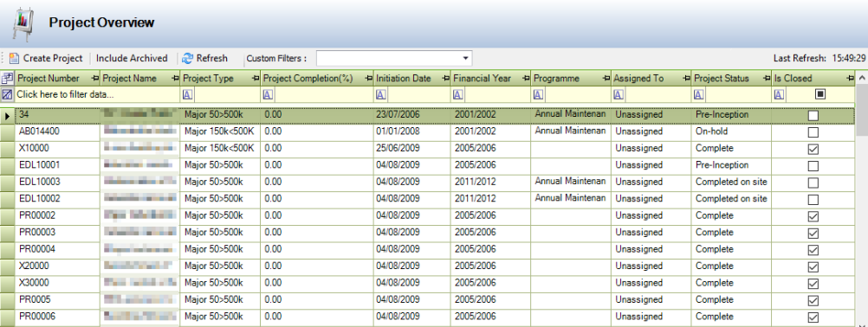Click the filter operator icon under Project Status
The height and width of the screenshot is (327, 868).
(698, 94)
